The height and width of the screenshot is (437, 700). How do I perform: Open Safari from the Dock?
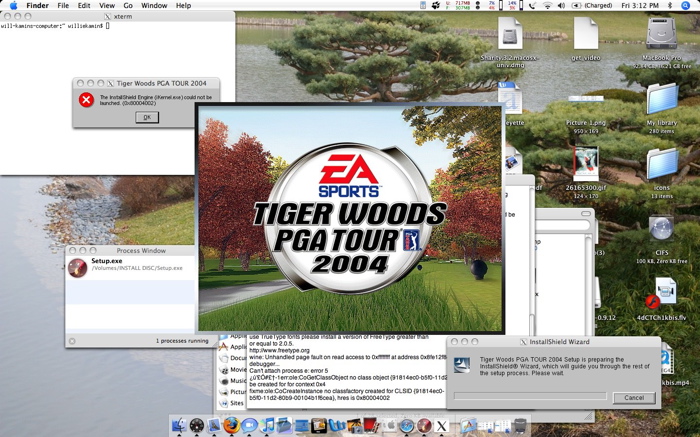point(407,425)
